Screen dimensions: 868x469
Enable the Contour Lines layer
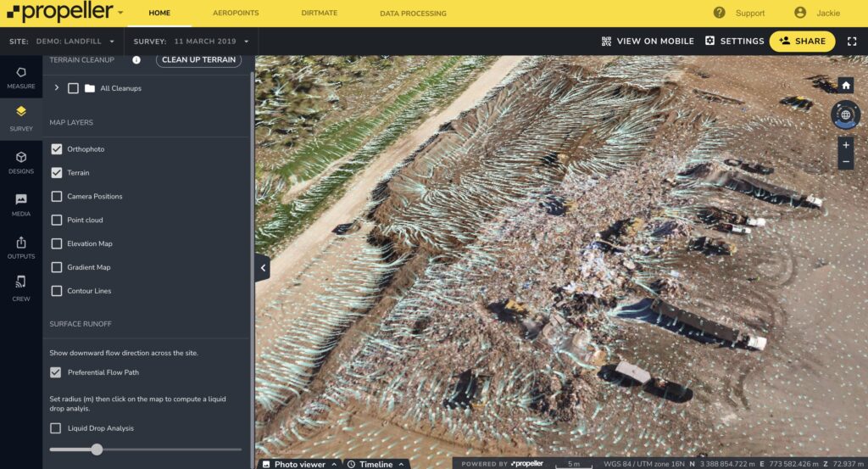coord(57,291)
